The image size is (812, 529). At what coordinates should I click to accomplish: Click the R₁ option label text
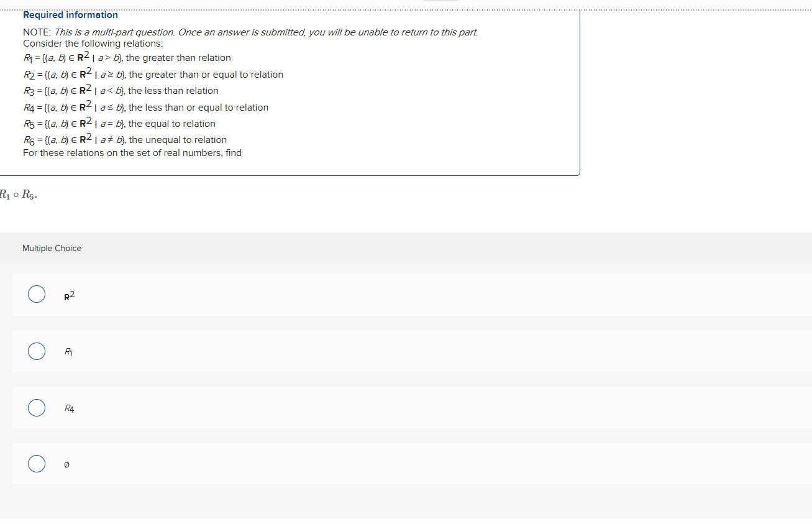point(68,352)
